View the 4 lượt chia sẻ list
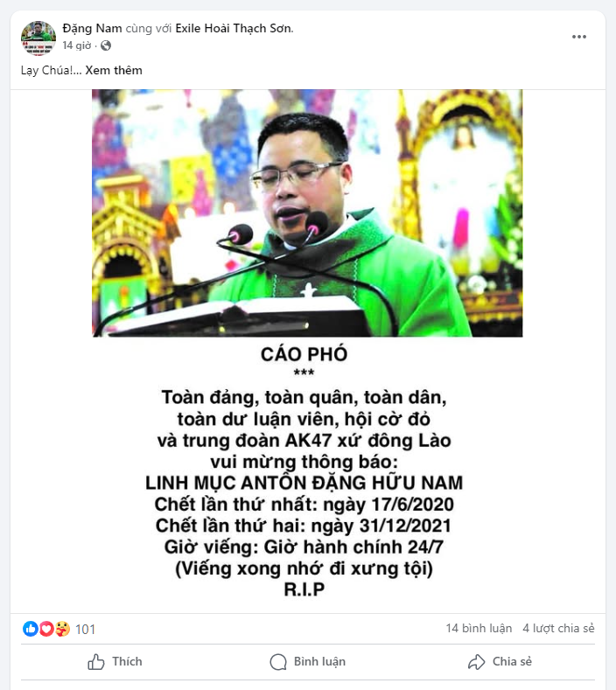616x690 pixels. click(558, 628)
